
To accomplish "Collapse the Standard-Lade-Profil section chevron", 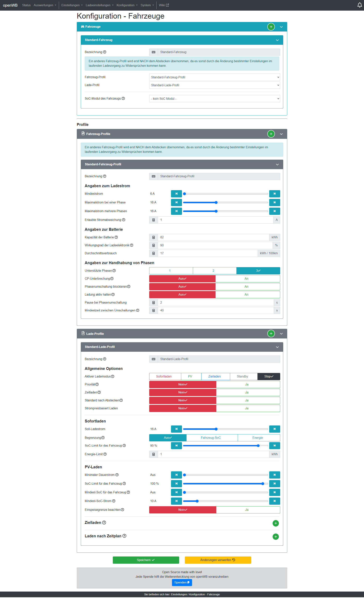I will coord(277,347).
